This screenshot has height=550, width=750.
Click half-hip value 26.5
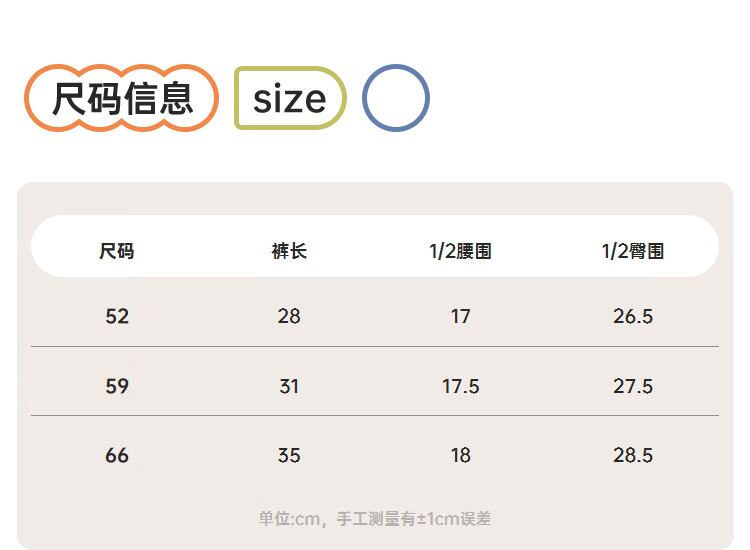point(633,317)
